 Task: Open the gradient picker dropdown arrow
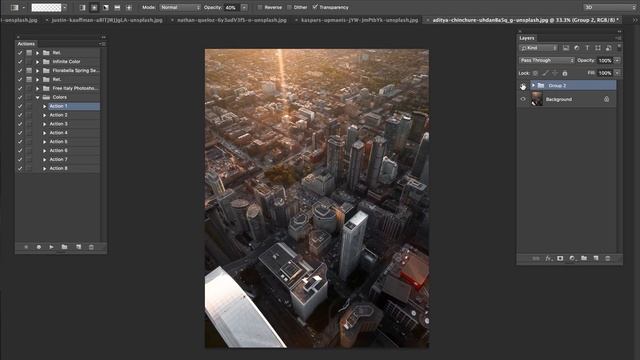coord(64,7)
